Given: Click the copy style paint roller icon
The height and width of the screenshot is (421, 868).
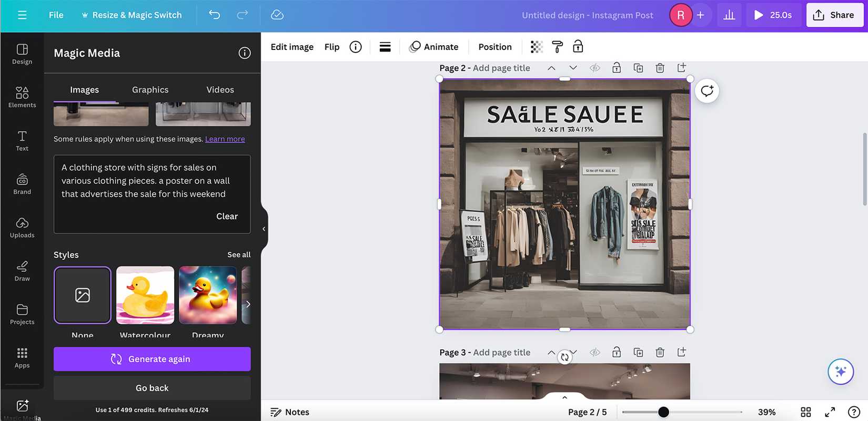Looking at the screenshot, I should 557,47.
